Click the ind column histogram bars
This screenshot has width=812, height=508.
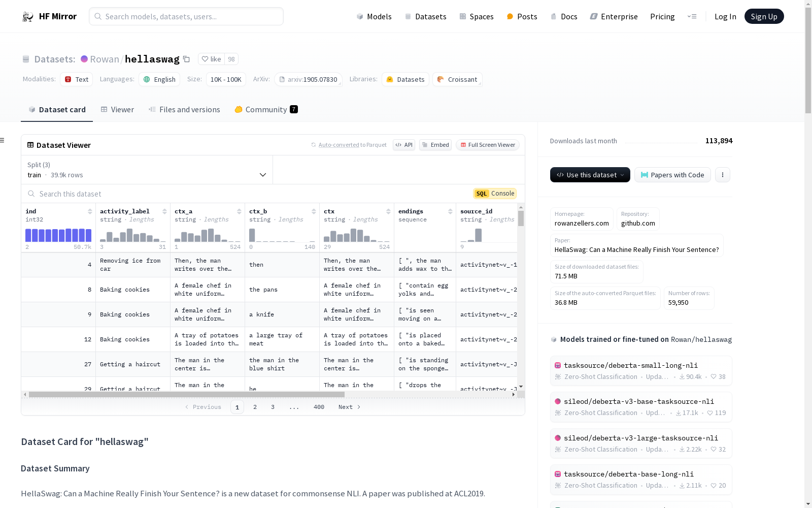point(58,235)
